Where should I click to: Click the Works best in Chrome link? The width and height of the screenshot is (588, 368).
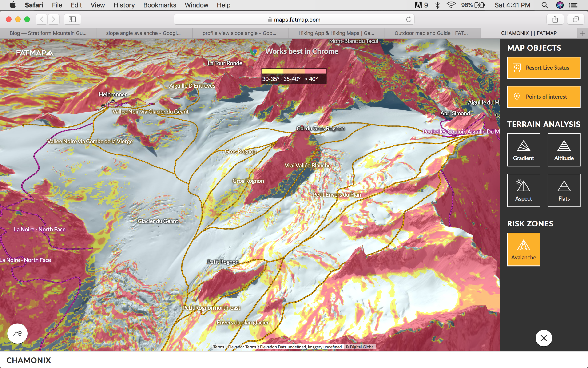coord(302,51)
